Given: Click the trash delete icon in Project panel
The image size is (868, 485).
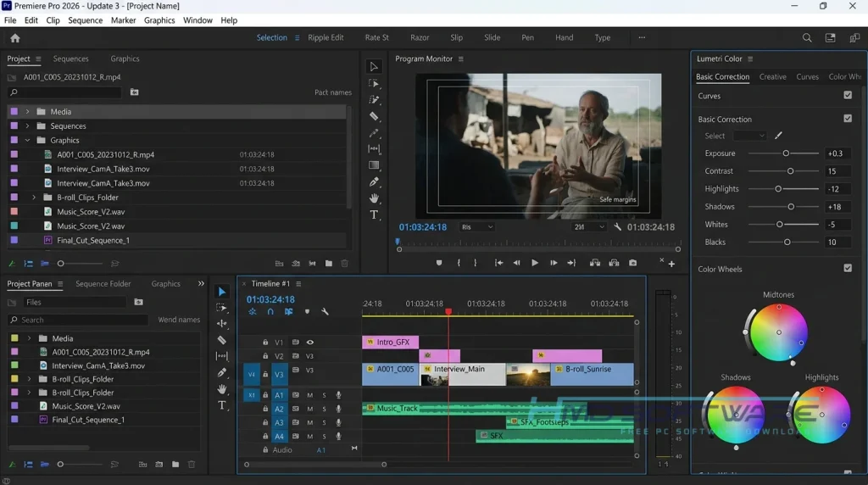Looking at the screenshot, I should tap(344, 264).
